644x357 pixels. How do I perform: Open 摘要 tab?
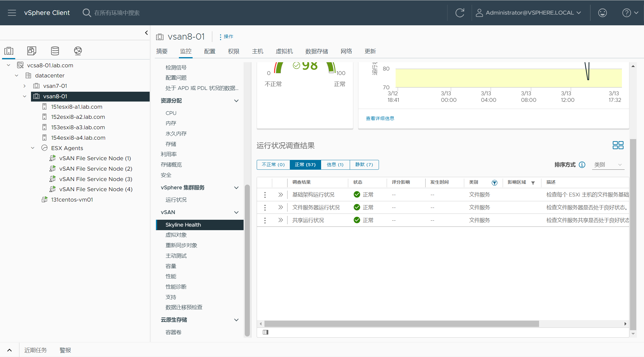point(162,51)
